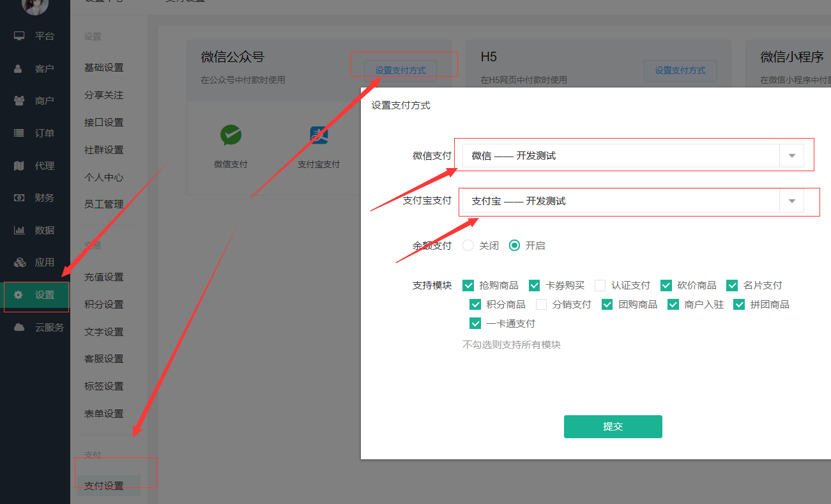Open 社群设置 in settings menu
Viewport: 831px width, 504px height.
[104, 149]
